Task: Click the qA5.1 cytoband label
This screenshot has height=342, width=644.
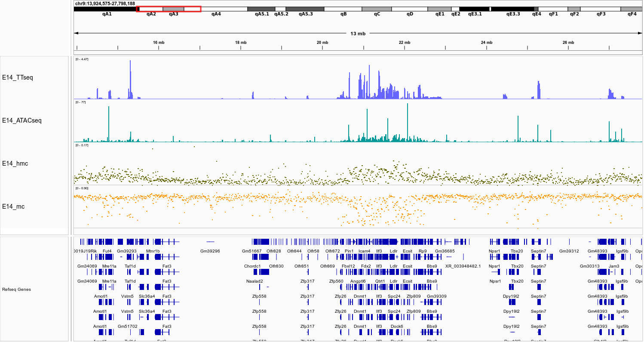Action: [261, 14]
